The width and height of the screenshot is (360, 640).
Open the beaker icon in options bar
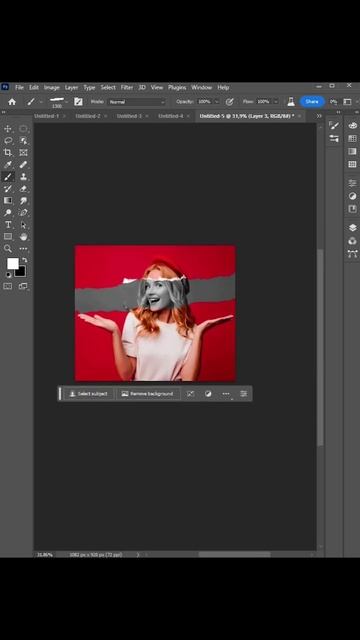click(x=291, y=102)
